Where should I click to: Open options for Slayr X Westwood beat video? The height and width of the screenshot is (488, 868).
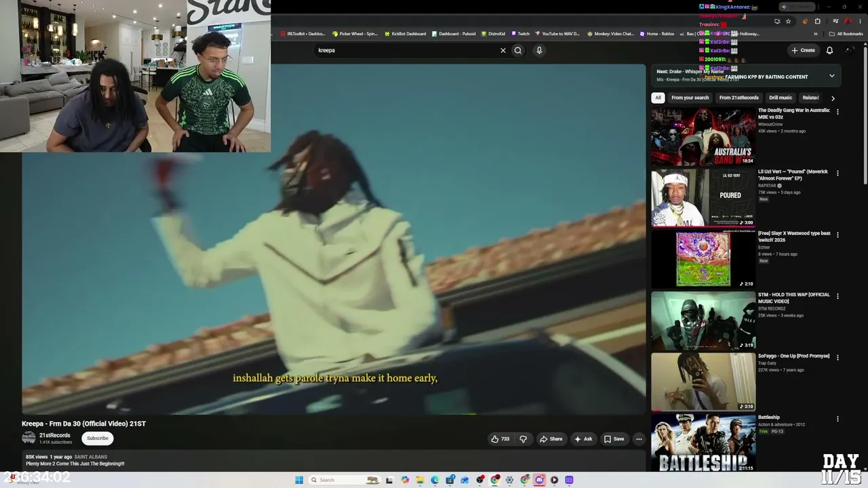pos(837,235)
